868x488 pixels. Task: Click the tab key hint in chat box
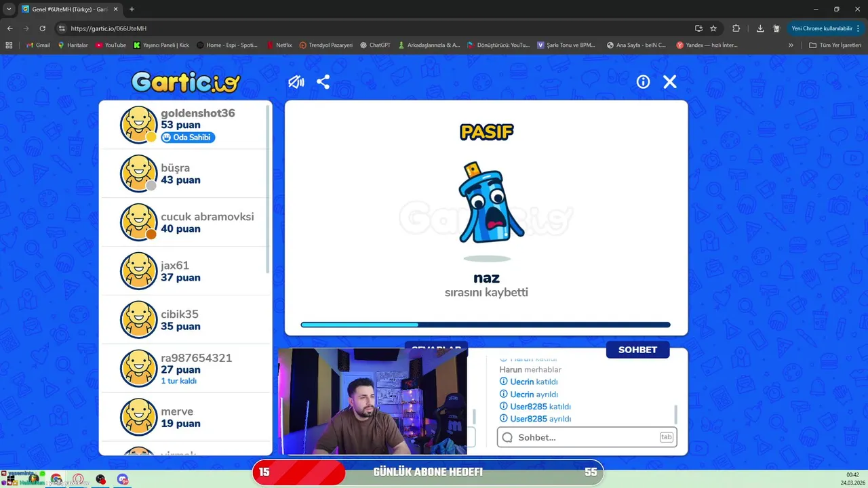pyautogui.click(x=666, y=437)
